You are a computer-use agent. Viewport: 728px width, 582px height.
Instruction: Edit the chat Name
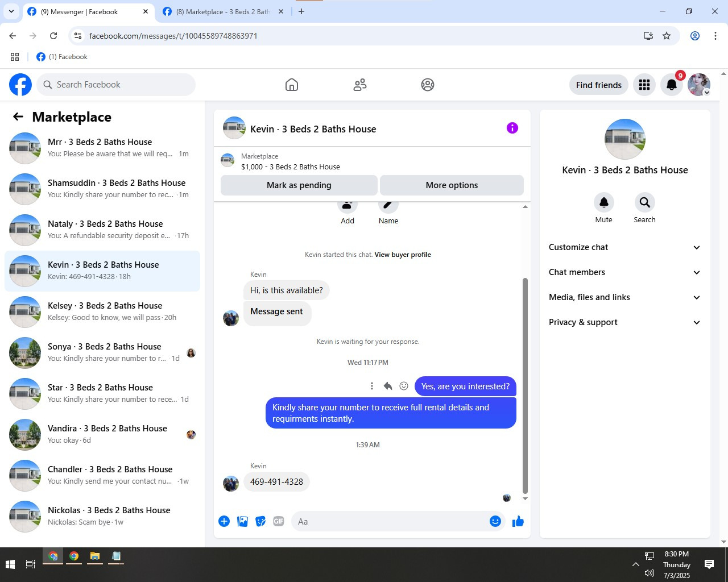[388, 206]
